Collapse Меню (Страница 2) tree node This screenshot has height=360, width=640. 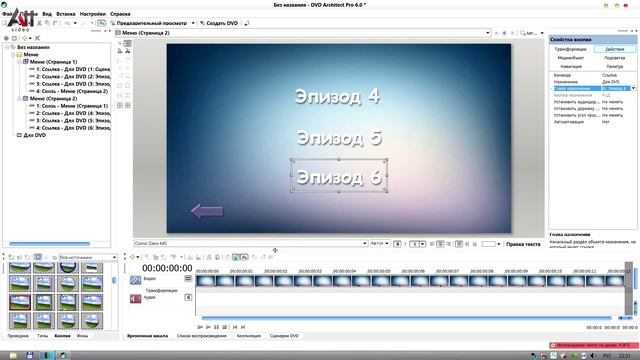tap(19, 98)
